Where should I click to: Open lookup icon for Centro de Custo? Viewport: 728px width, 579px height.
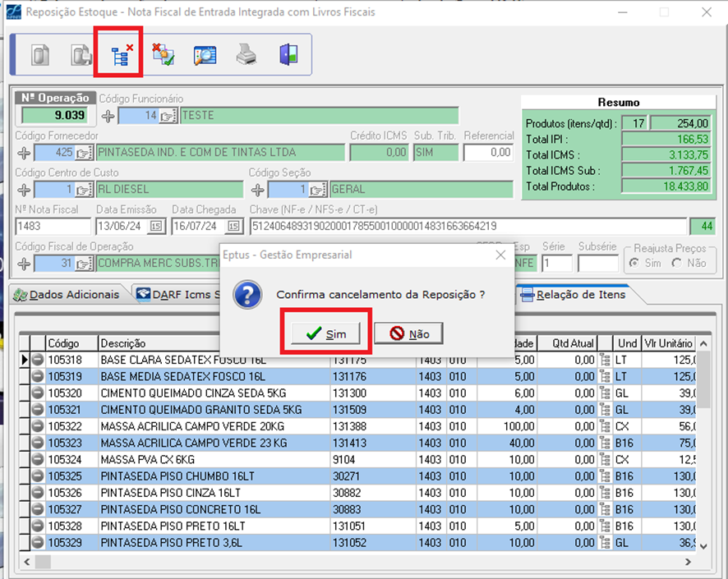pyautogui.click(x=85, y=190)
